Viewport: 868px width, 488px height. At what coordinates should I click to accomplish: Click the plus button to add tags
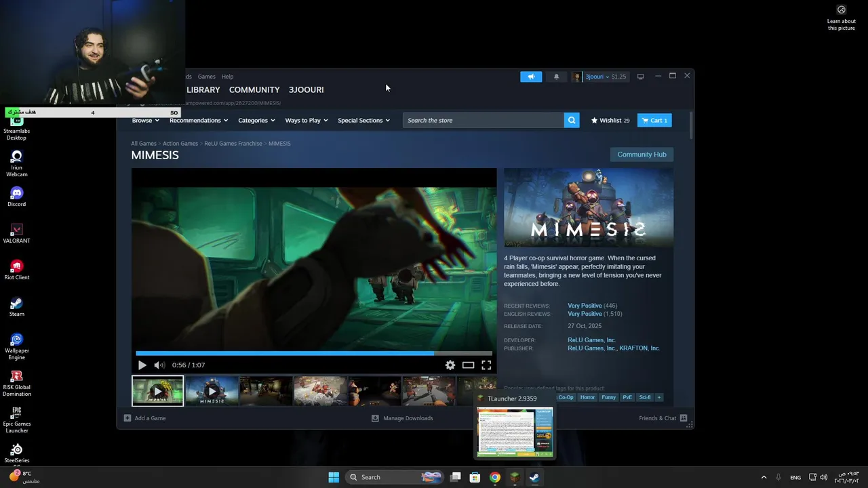pyautogui.click(x=659, y=397)
